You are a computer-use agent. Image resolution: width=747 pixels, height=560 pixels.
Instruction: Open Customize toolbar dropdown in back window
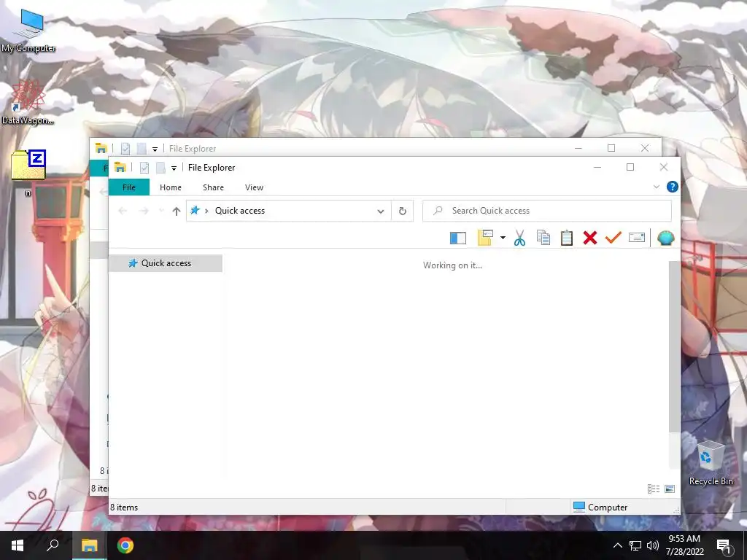pos(155,149)
